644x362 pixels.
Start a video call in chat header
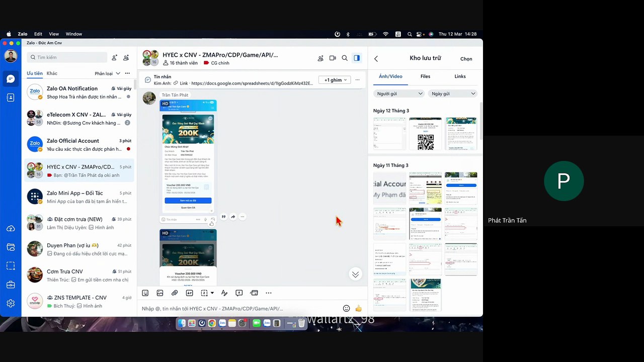[x=333, y=58]
